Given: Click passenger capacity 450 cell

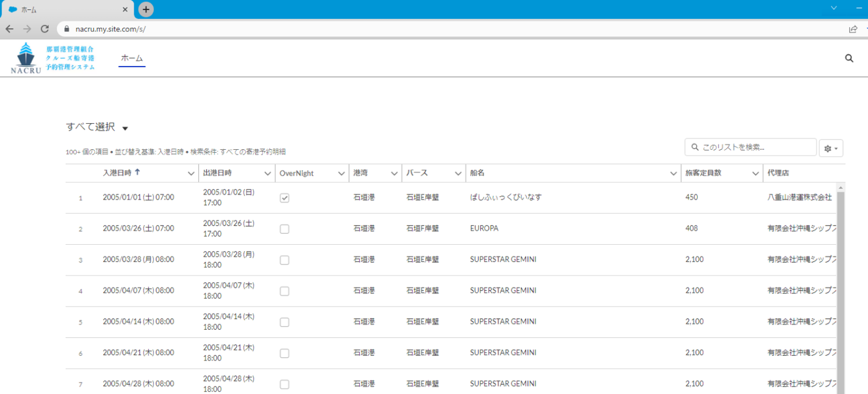Looking at the screenshot, I should pyautogui.click(x=692, y=197).
